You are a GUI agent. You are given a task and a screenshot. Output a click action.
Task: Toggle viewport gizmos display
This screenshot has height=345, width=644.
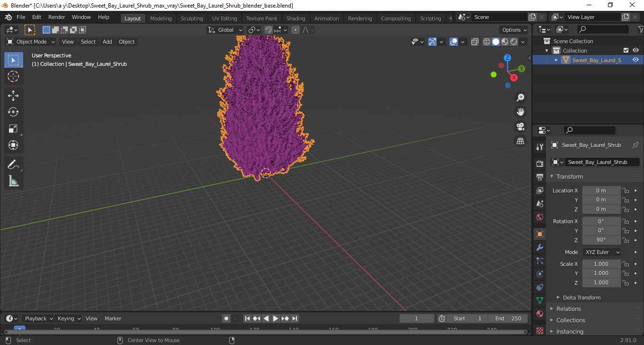click(432, 42)
